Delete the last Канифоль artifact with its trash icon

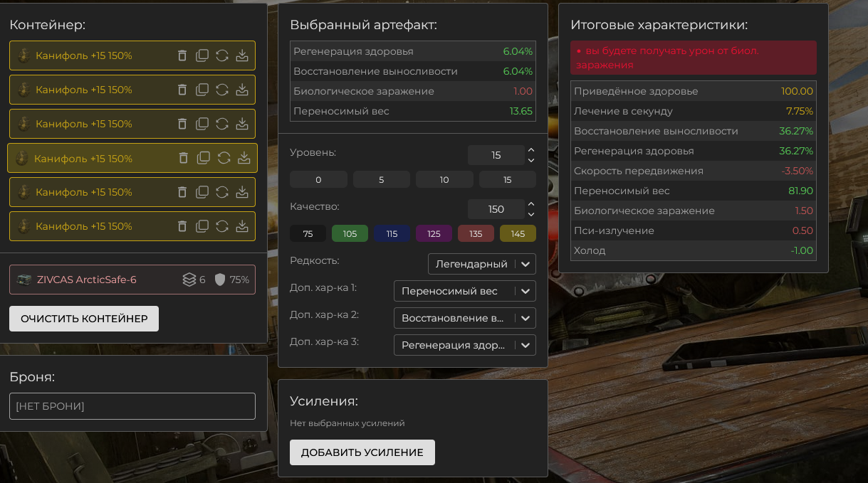tap(182, 226)
